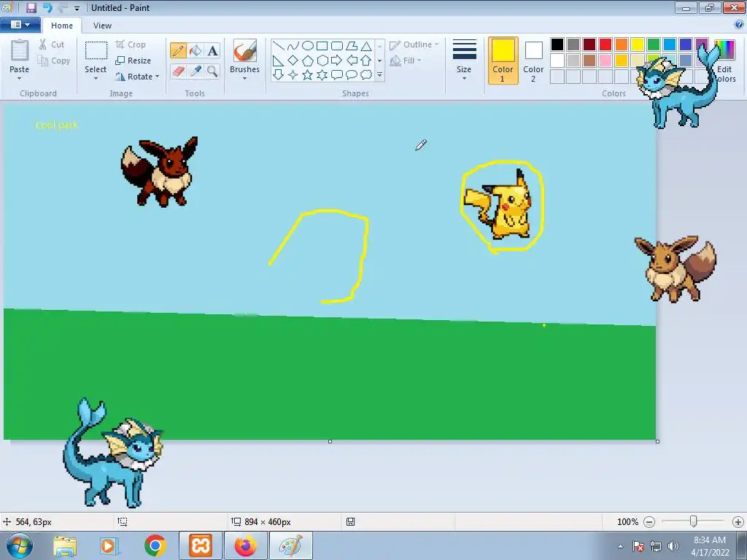Expand the Brushes dropdown arrow
Viewport: 747px width, 560px height.
[x=244, y=78]
